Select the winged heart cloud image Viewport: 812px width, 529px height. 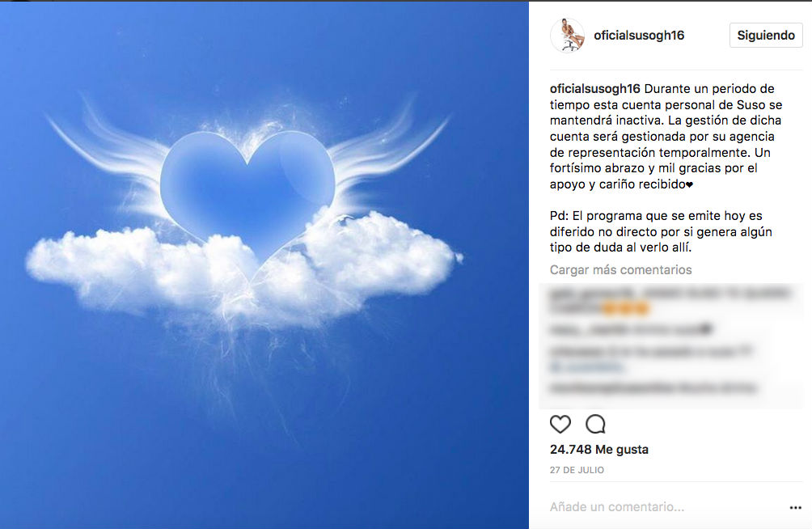point(264,264)
